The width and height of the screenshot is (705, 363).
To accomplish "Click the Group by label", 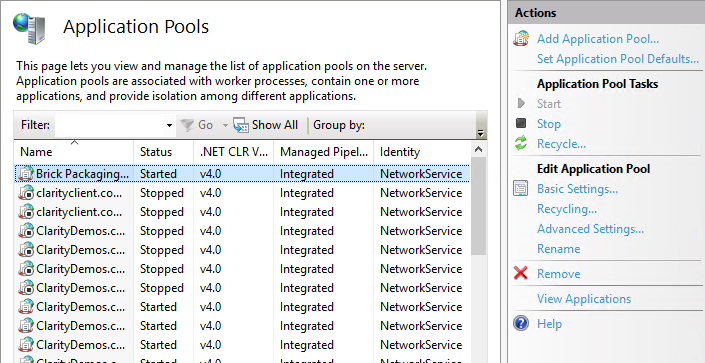I will [339, 125].
